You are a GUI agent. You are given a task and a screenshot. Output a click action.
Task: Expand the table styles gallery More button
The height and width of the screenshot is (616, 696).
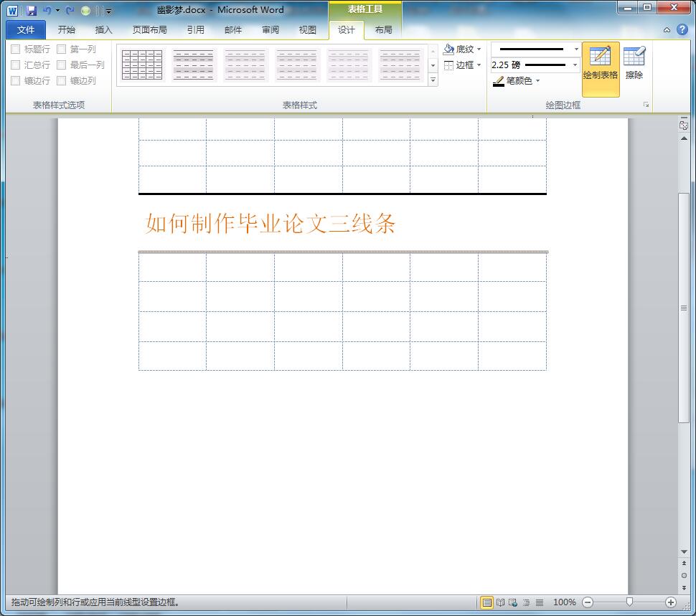(433, 80)
